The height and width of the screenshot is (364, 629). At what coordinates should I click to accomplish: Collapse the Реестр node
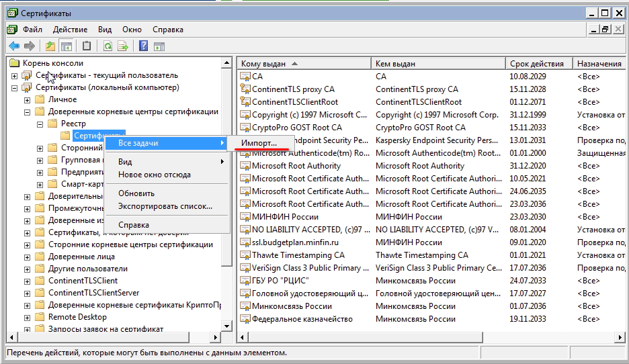pyautogui.click(x=40, y=124)
